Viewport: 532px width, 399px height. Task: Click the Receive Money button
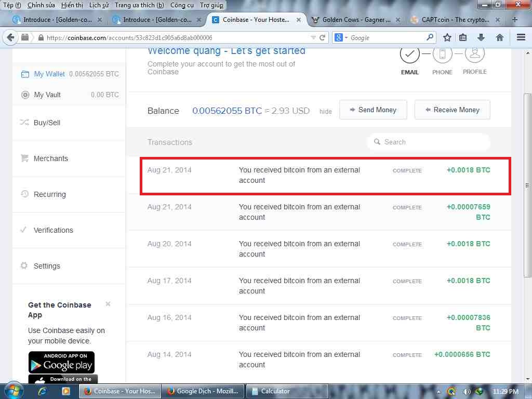coord(453,110)
